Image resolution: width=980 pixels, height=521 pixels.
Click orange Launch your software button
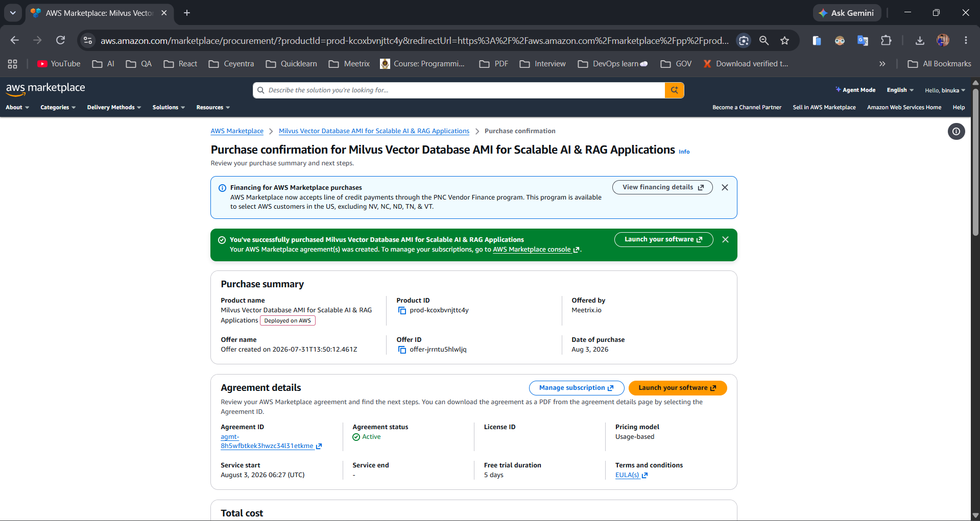(x=678, y=388)
